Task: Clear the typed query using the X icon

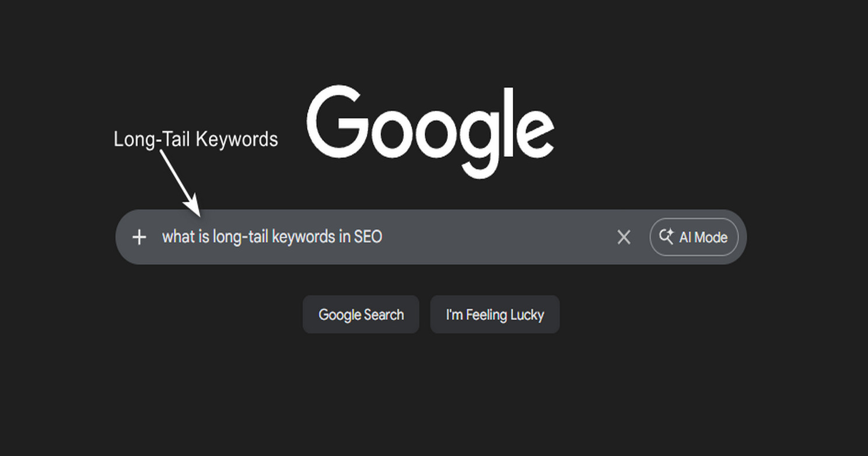Action: [x=624, y=237]
